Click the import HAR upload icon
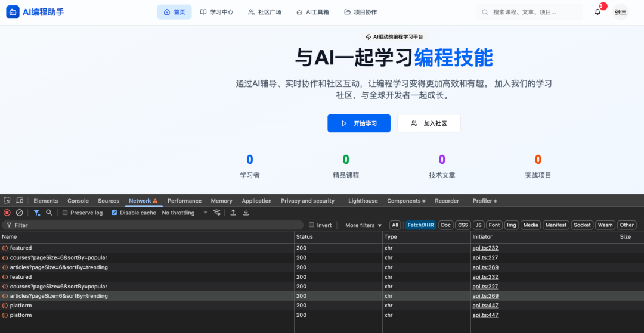644x333 pixels. click(x=233, y=213)
